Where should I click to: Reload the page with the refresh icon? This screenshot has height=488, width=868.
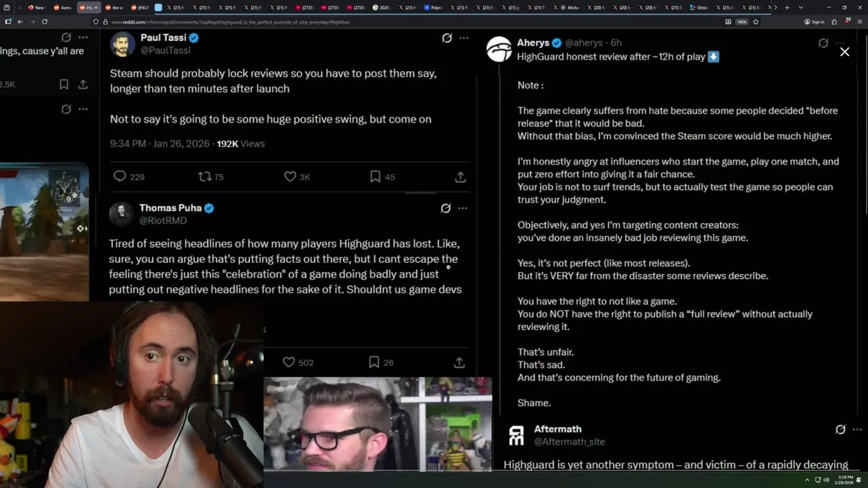pyautogui.click(x=45, y=22)
